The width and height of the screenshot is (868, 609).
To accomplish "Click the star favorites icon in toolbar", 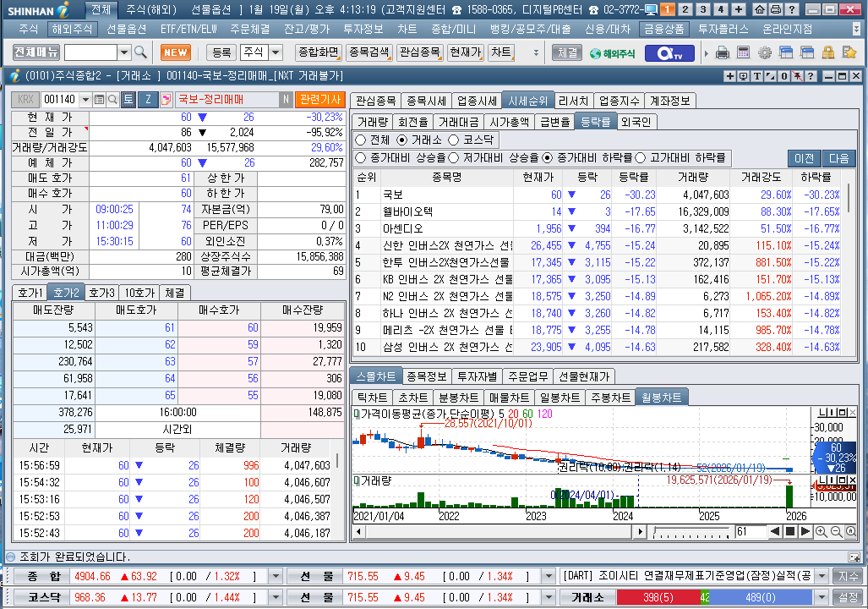I will [849, 52].
